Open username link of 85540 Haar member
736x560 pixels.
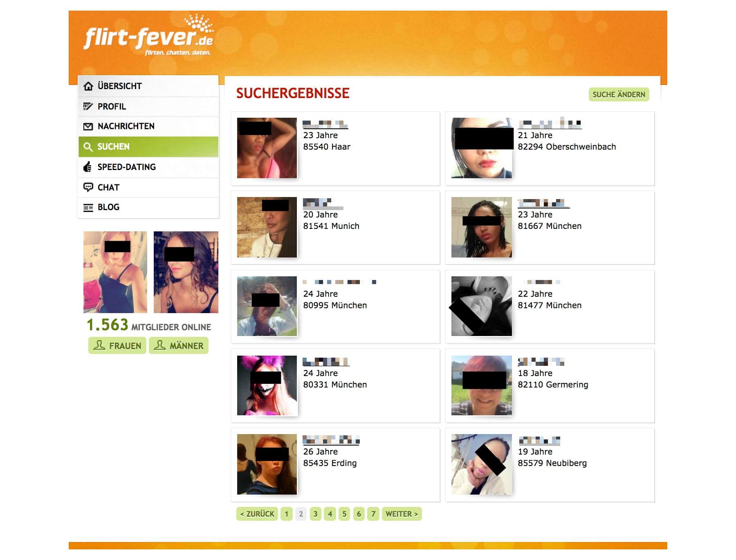coord(325,124)
